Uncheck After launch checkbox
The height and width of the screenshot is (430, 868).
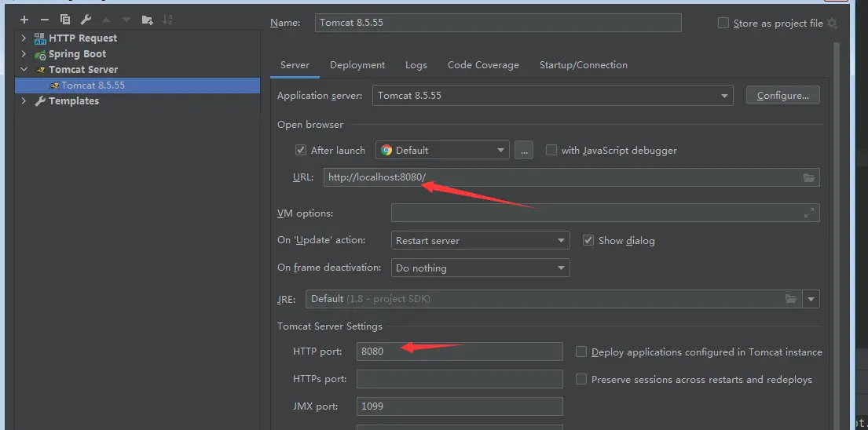click(301, 151)
